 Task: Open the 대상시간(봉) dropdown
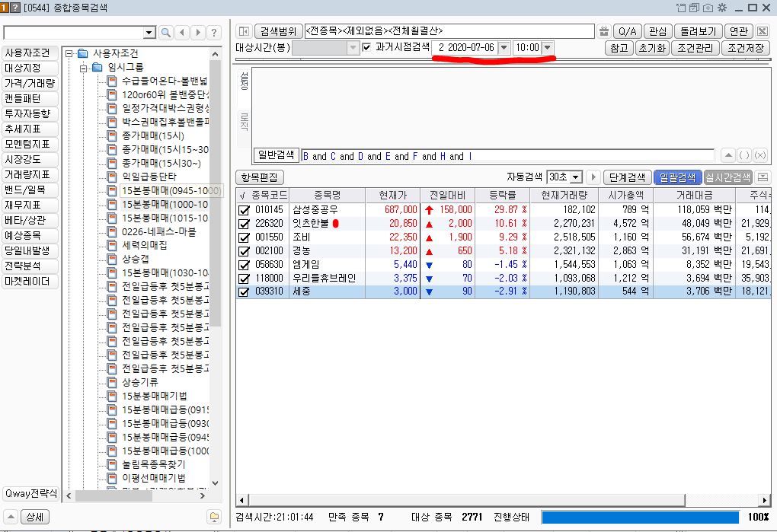pyautogui.click(x=353, y=48)
